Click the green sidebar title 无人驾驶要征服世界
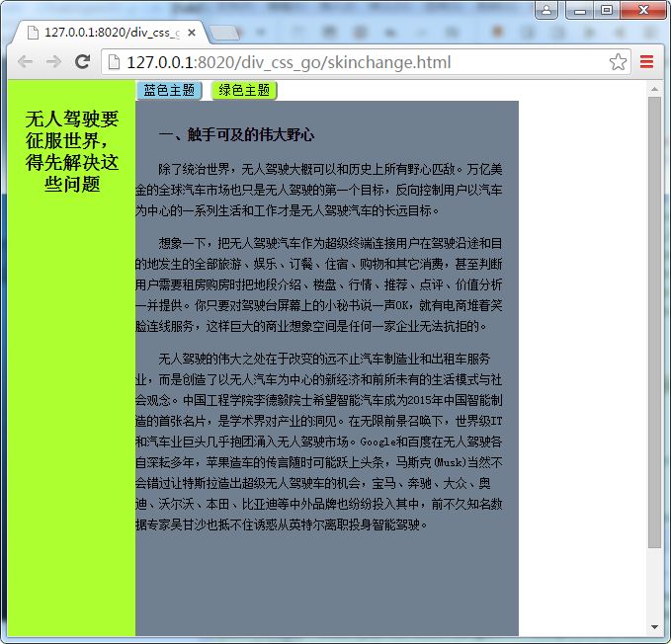 71,151
